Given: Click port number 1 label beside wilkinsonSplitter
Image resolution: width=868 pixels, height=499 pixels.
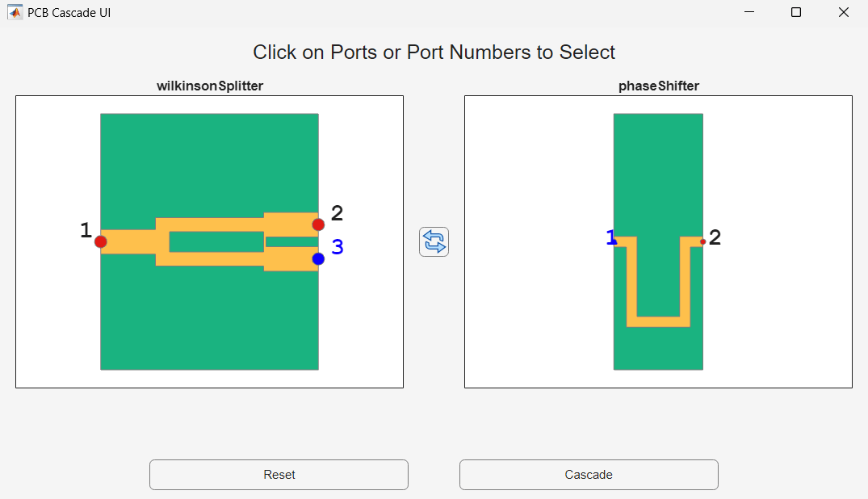Looking at the screenshot, I should (x=86, y=231).
